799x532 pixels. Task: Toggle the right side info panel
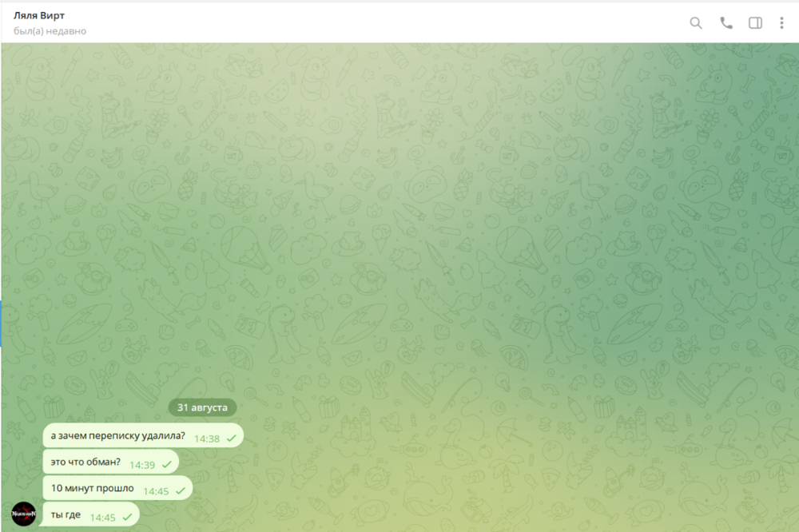(755, 23)
